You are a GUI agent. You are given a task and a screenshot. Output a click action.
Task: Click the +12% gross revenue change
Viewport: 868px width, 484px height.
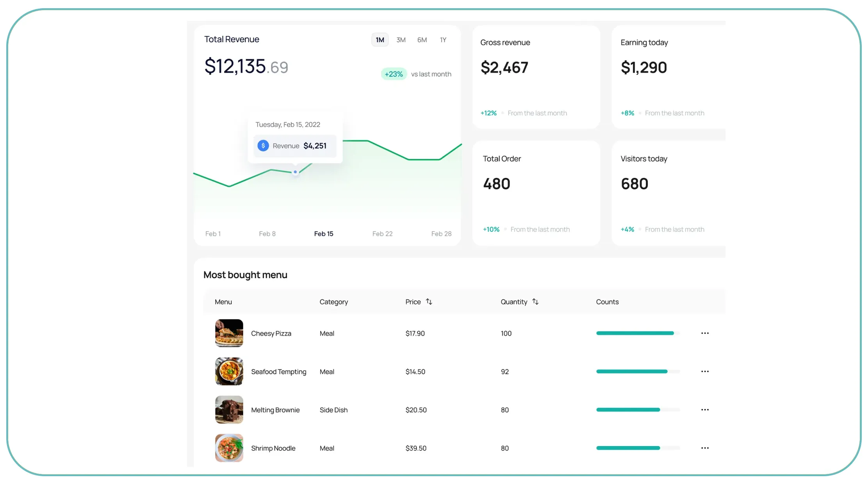tap(488, 113)
